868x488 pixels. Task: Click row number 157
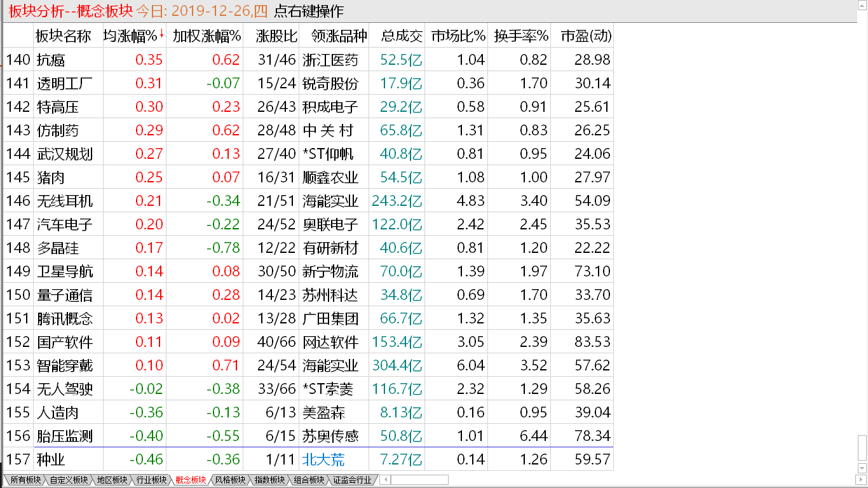click(x=18, y=459)
